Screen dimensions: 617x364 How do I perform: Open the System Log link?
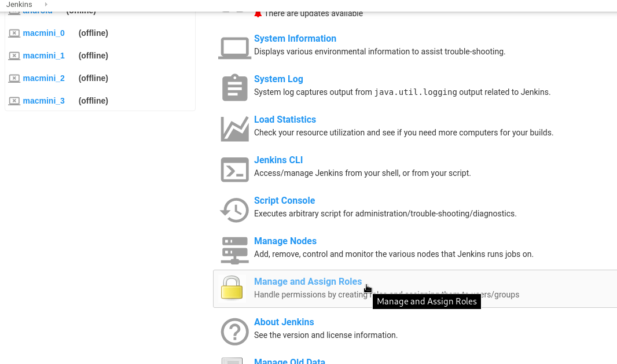(278, 79)
